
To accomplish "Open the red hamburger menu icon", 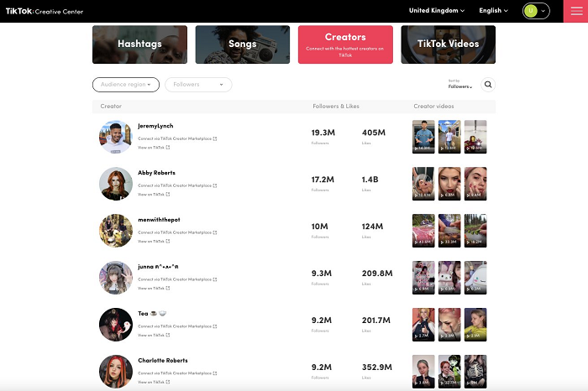I will (x=576, y=11).
